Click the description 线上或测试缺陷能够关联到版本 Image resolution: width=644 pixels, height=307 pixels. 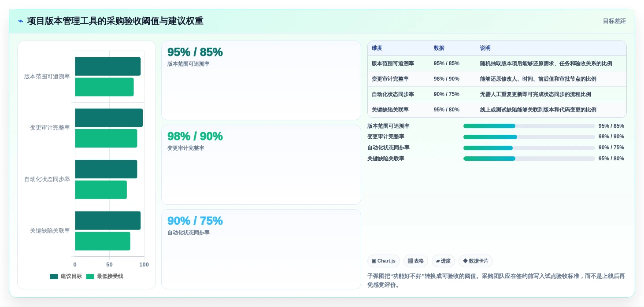click(538, 110)
